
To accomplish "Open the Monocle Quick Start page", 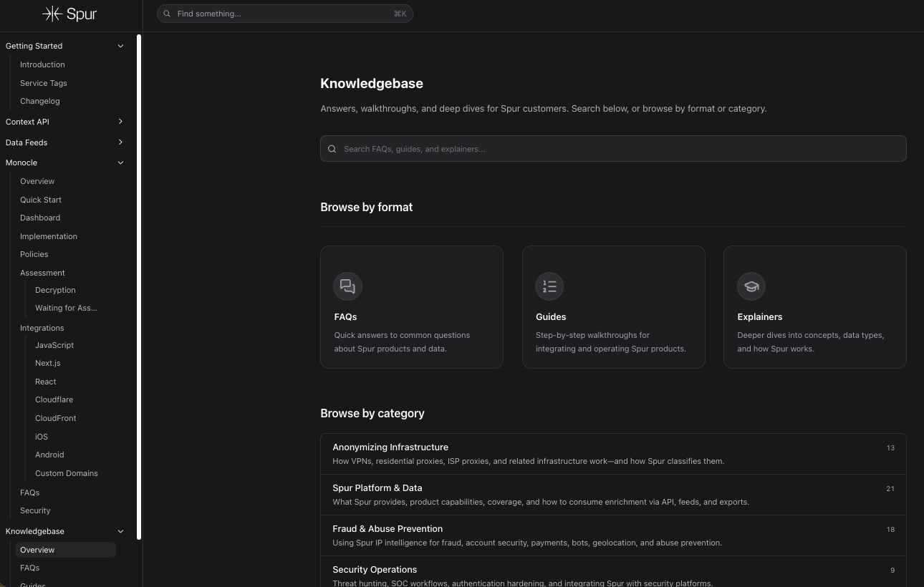I will pos(41,200).
